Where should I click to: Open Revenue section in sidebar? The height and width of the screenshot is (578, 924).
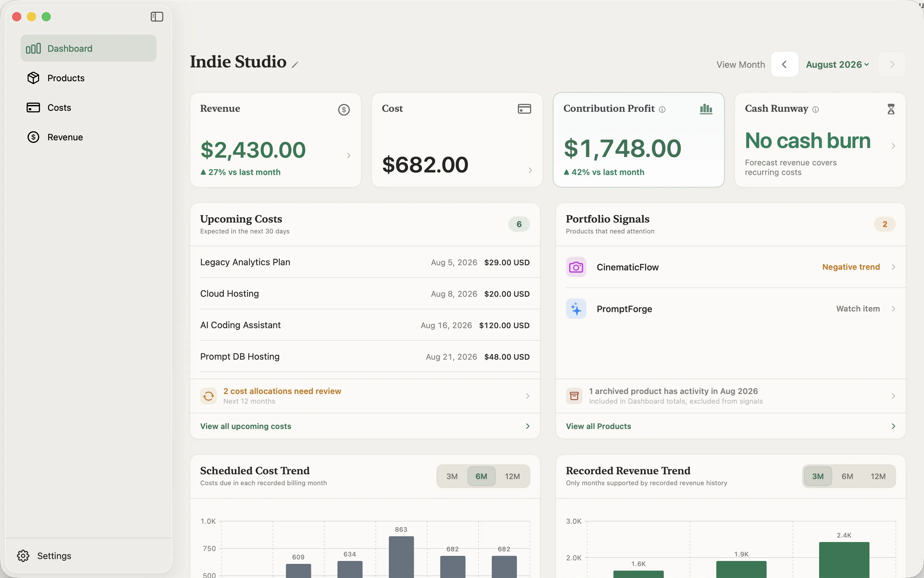89,137
